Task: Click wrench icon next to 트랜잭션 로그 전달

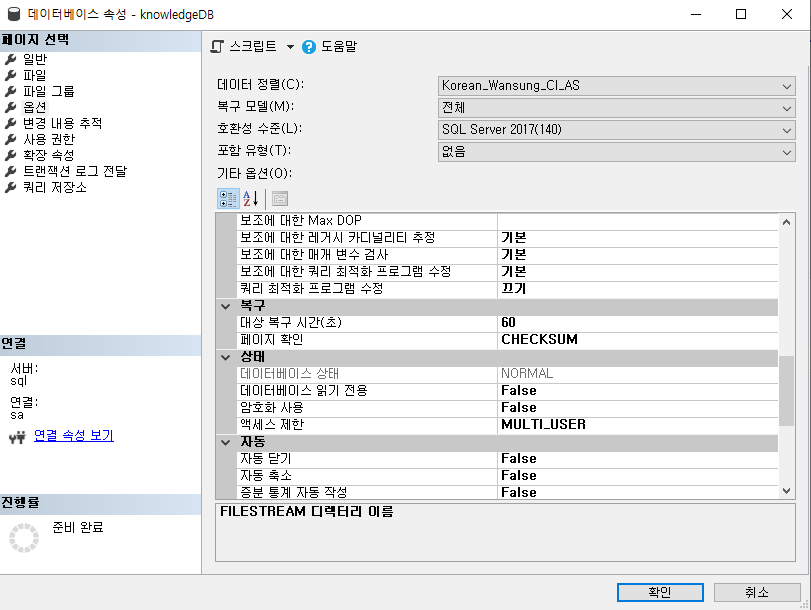Action: (x=11, y=172)
